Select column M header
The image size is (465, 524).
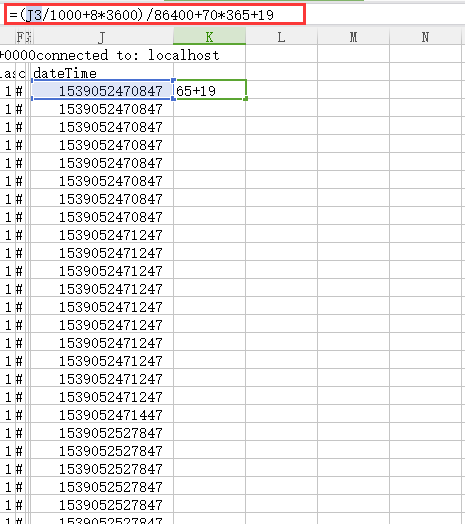click(x=353, y=37)
